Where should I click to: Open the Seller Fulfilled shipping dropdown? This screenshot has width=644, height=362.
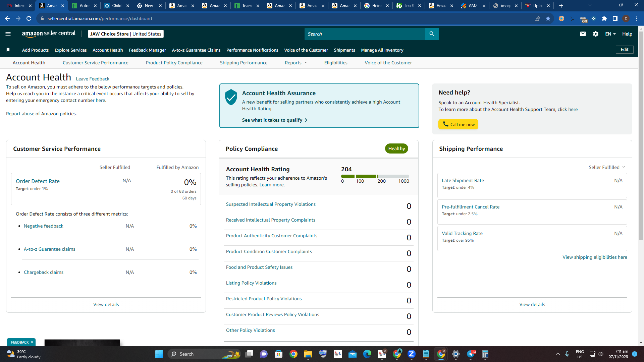pyautogui.click(x=607, y=167)
